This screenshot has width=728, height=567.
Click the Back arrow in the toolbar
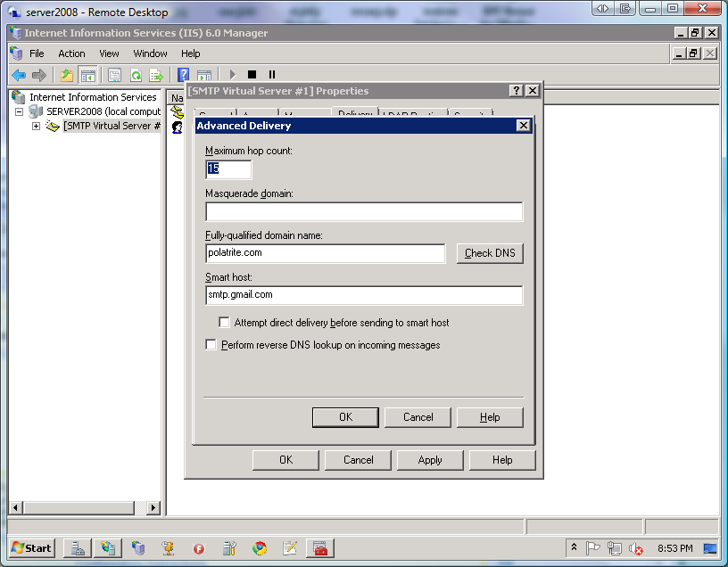18,75
